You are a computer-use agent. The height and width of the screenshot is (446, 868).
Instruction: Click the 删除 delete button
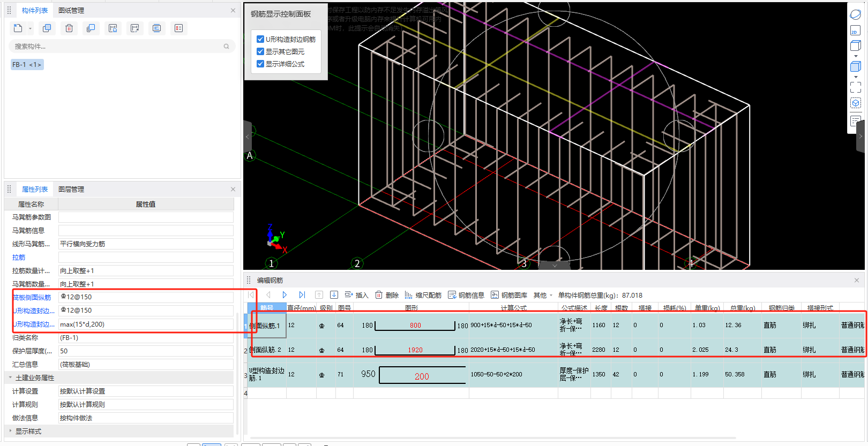(x=387, y=295)
